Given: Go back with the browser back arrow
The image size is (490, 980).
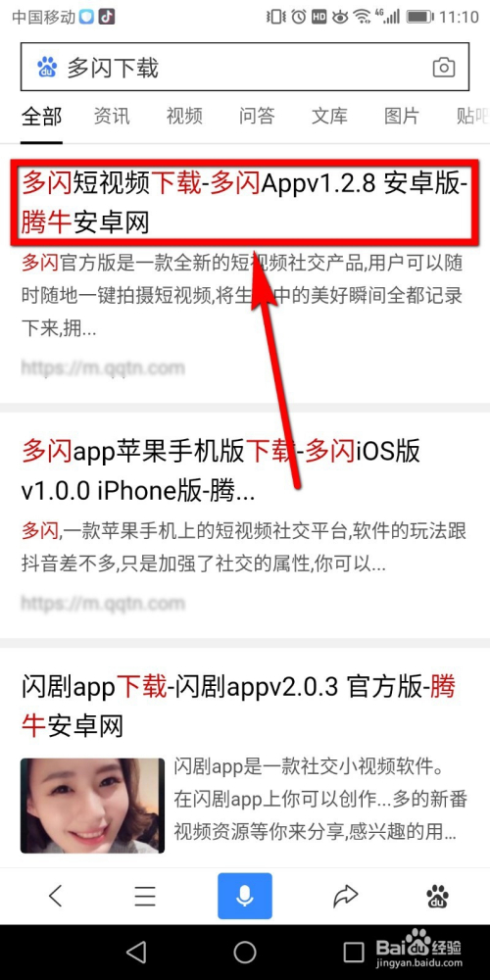Looking at the screenshot, I should (56, 897).
